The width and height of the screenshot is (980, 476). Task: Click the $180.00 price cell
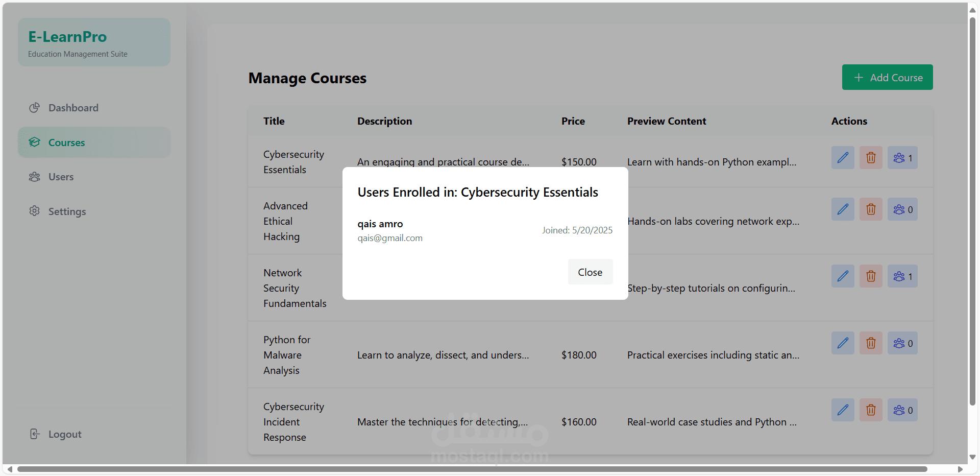tap(579, 355)
